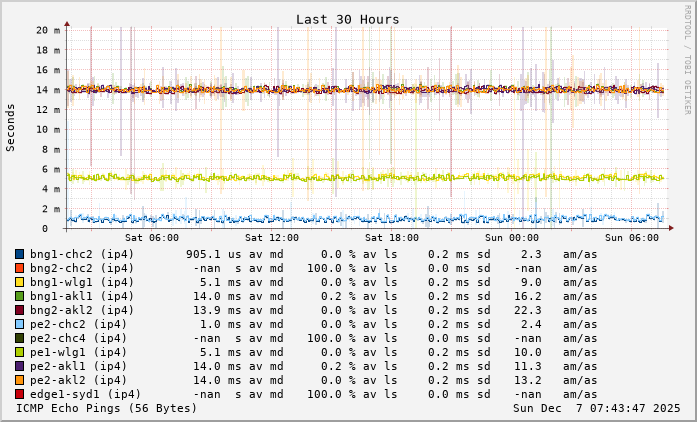Click the bng1-akl1 green legend swatch
Screen dimensions: 697x422
tap(19, 296)
